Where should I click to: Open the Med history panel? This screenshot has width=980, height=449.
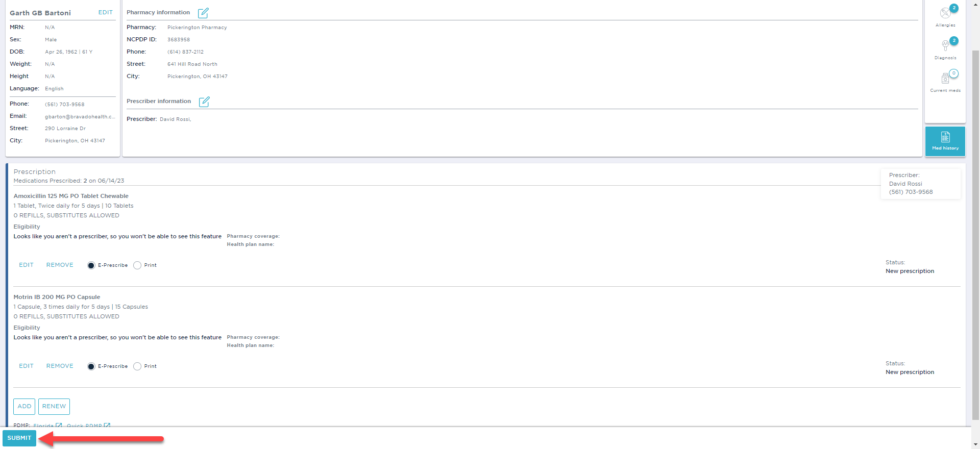point(945,141)
